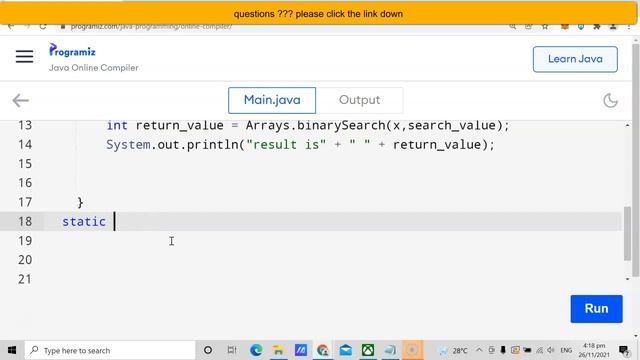640x360 pixels.
Task: Switch to the Output tab
Action: click(x=359, y=100)
